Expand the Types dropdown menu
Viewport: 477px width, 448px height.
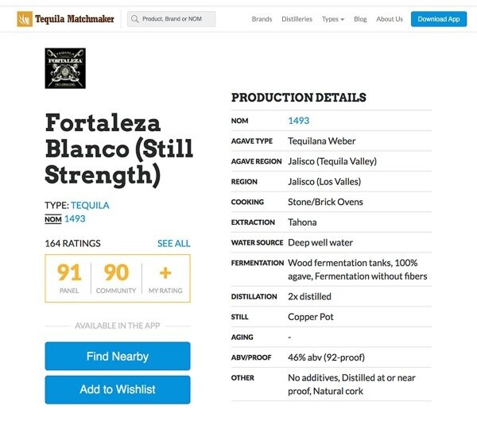[333, 19]
